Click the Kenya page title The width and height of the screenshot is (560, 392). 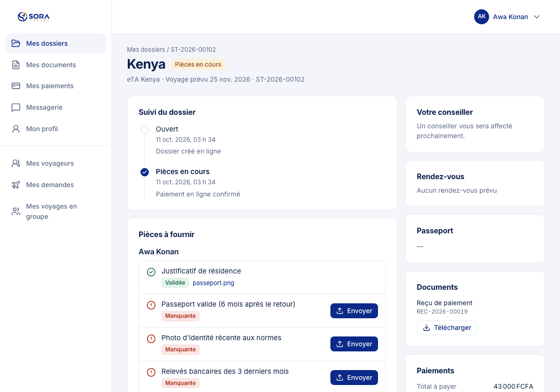(x=146, y=64)
